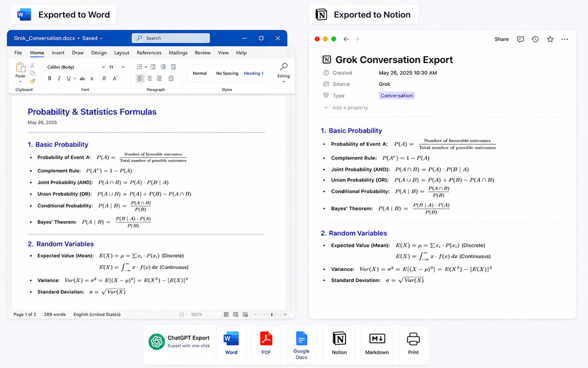Click the Copy icon in Clipboard group

(32, 73)
